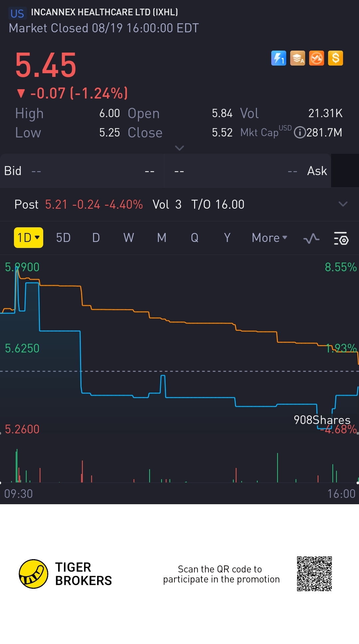359x644 pixels.
Task: Tap the yellow dollar sign icon
Action: 335,58
